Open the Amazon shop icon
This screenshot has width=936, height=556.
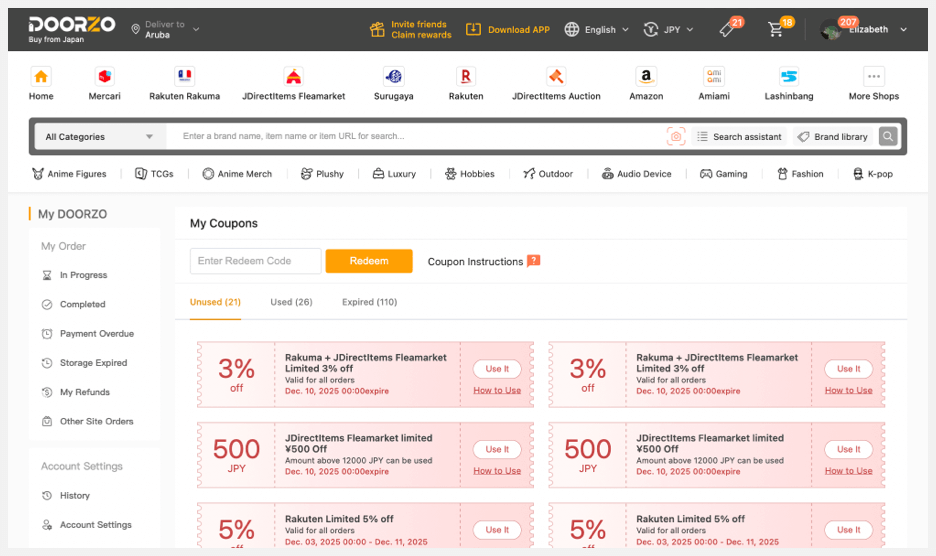[646, 76]
